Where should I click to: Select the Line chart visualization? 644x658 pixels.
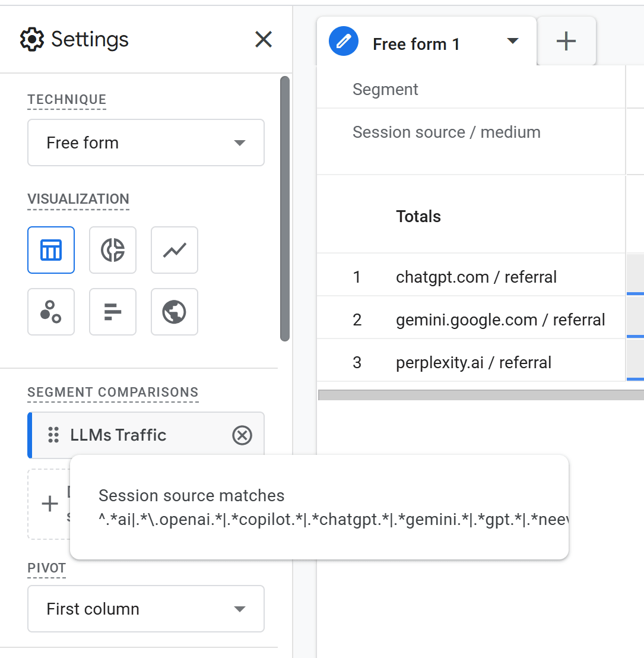(x=175, y=250)
